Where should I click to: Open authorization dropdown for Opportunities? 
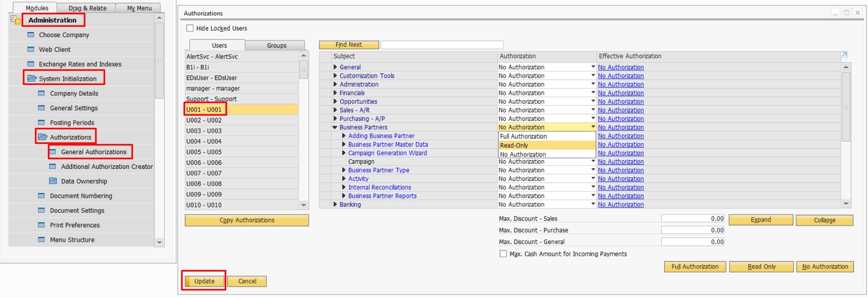coord(593,101)
